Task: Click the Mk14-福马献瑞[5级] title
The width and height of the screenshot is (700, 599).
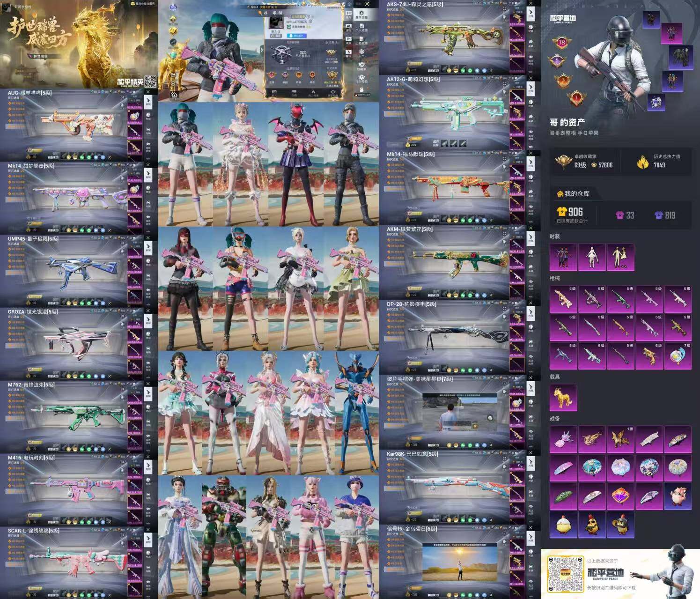Action: coord(411,154)
